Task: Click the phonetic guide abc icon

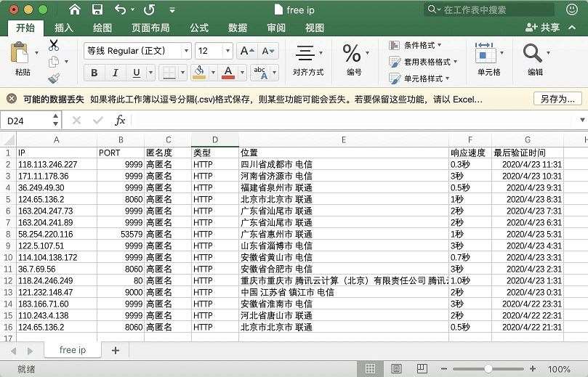Action: click(260, 73)
